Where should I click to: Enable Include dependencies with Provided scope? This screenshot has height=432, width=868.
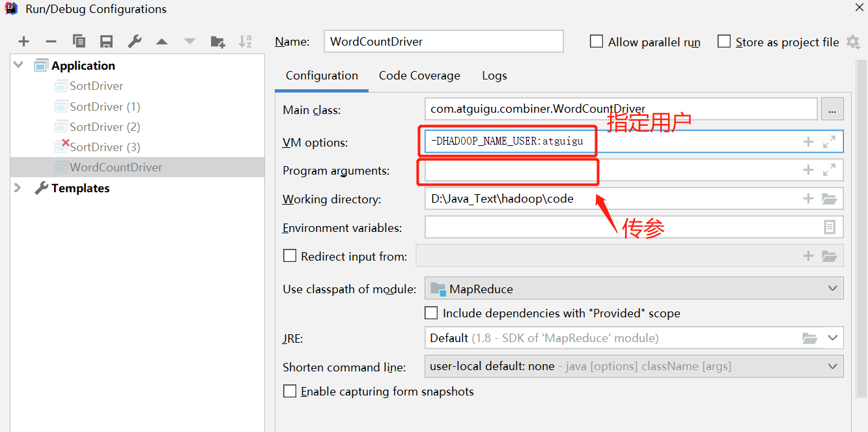click(x=431, y=313)
